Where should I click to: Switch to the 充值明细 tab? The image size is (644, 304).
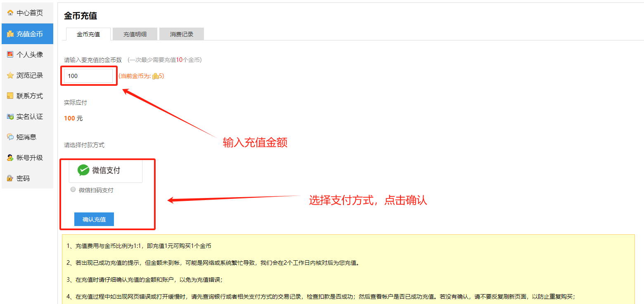(x=135, y=34)
